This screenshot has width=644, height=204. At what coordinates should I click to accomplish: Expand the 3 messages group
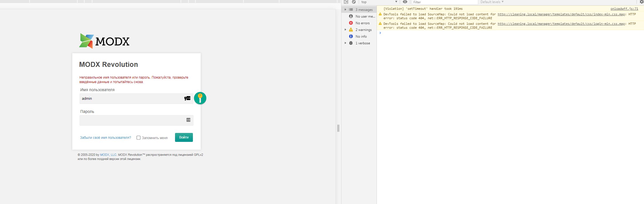click(345, 9)
